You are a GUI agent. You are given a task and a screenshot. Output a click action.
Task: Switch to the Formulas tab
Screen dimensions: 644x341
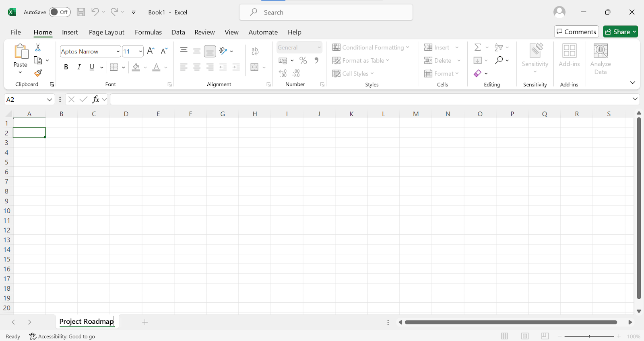148,32
